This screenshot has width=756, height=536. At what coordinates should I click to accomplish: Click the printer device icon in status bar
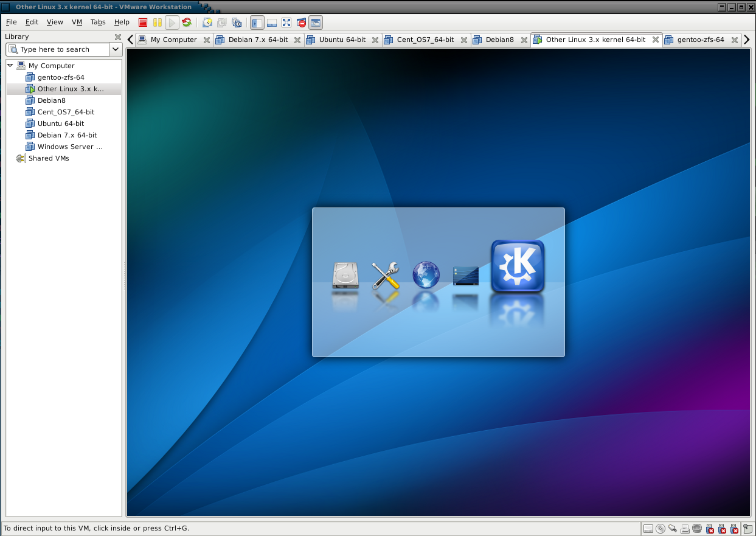pyautogui.click(x=685, y=529)
